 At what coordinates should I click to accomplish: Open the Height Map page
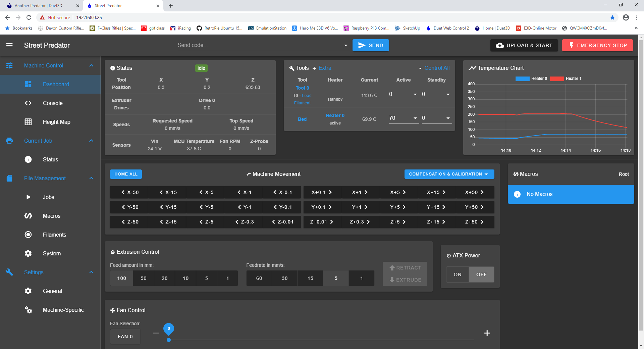coord(50,122)
